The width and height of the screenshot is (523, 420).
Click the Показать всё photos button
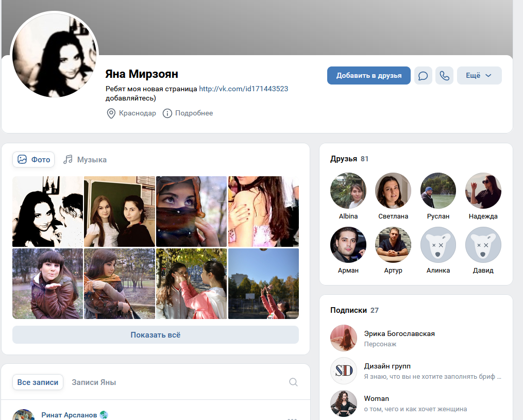click(156, 334)
